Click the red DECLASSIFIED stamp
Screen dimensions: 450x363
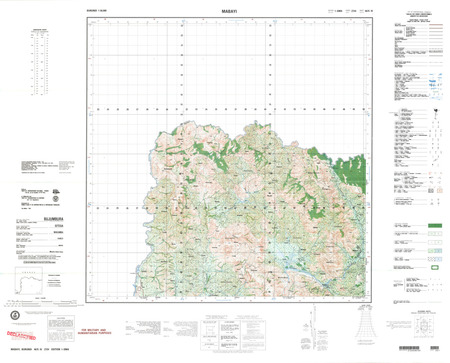click(21, 335)
